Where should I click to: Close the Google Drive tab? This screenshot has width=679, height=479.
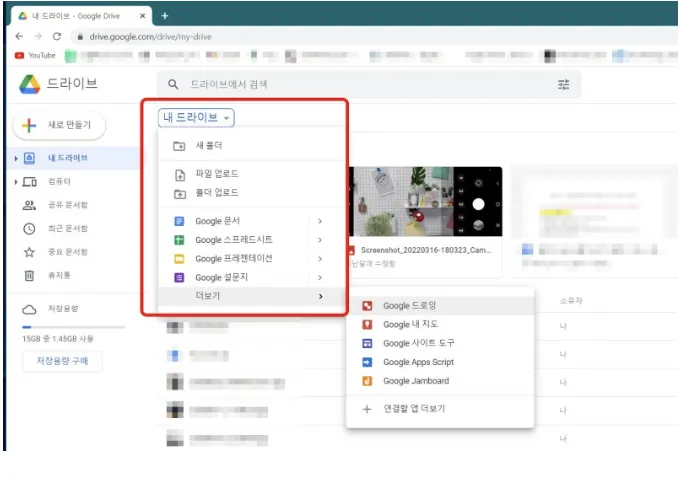[142, 16]
